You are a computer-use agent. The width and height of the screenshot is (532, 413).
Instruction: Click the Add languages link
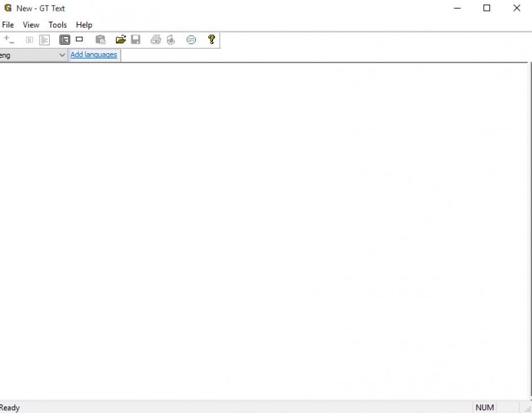coord(94,55)
